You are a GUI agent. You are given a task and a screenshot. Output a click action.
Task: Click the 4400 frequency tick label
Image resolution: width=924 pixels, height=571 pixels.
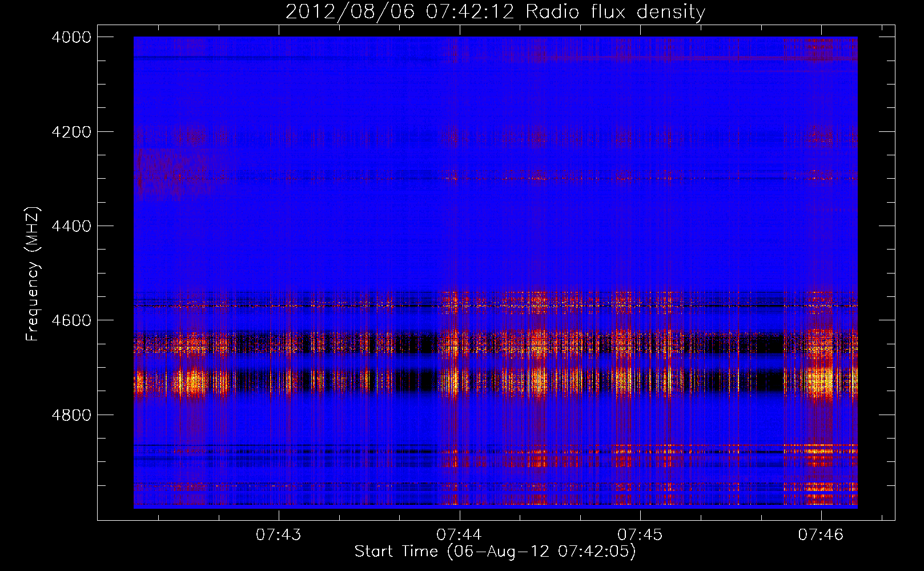click(x=71, y=226)
